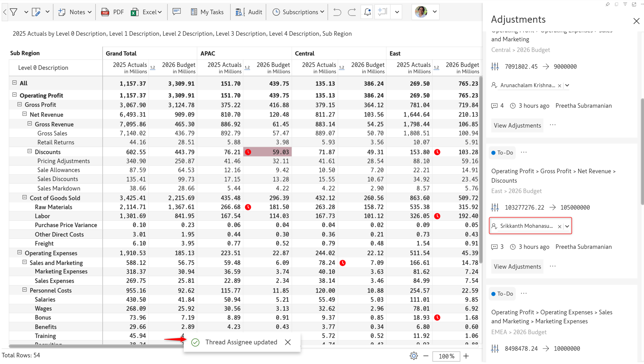644x364 pixels.
Task: Click the filter funnel icon in toolbar
Action: (14, 12)
